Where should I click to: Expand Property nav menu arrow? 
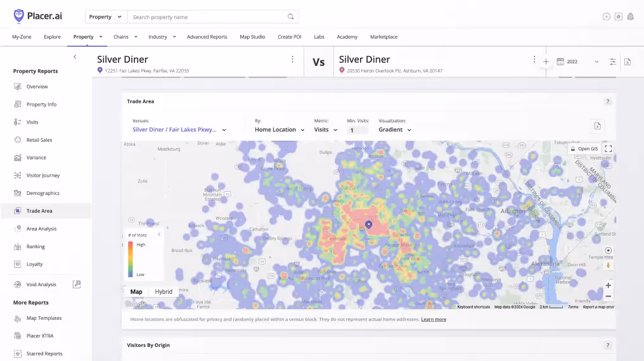[x=101, y=37]
